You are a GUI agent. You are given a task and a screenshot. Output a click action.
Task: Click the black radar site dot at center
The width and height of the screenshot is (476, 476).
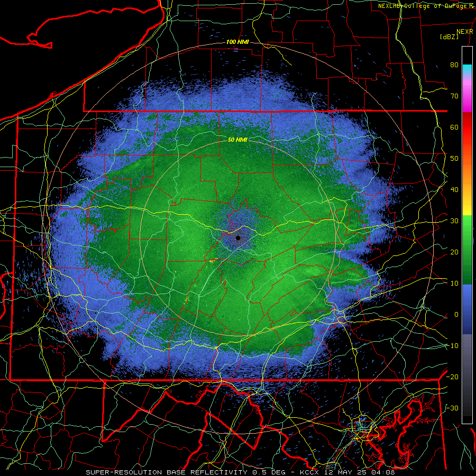point(238,237)
